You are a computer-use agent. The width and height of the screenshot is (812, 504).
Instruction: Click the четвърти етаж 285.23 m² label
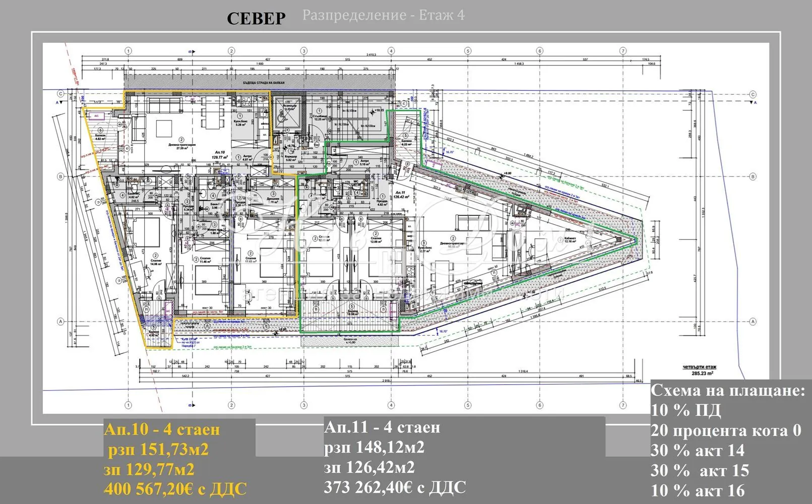point(699,370)
